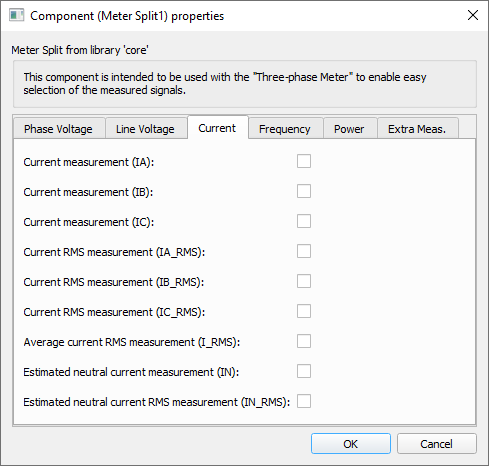
Task: Tick the IA_RMS current measurement box
Action: 304,251
